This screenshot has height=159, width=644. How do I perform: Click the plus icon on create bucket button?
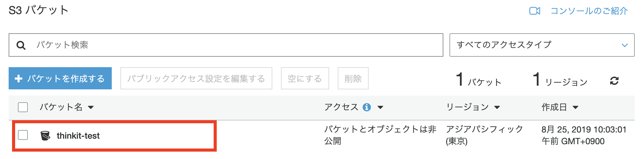(x=19, y=79)
